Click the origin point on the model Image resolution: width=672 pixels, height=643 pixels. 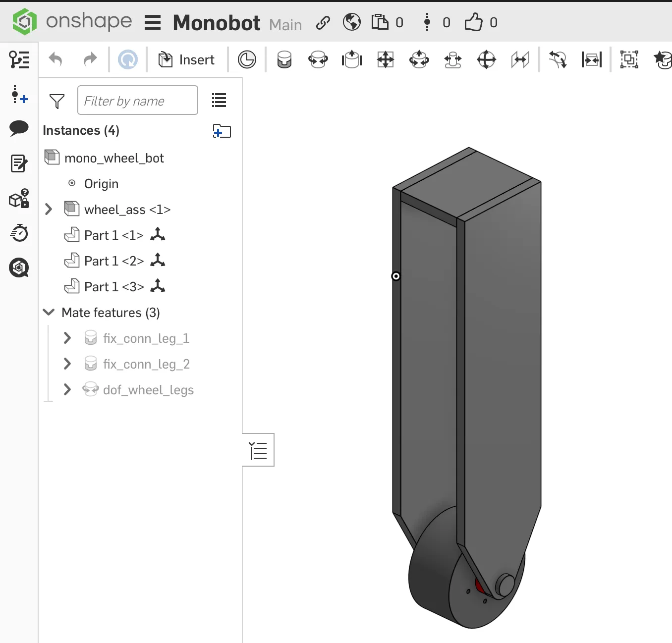[396, 276]
